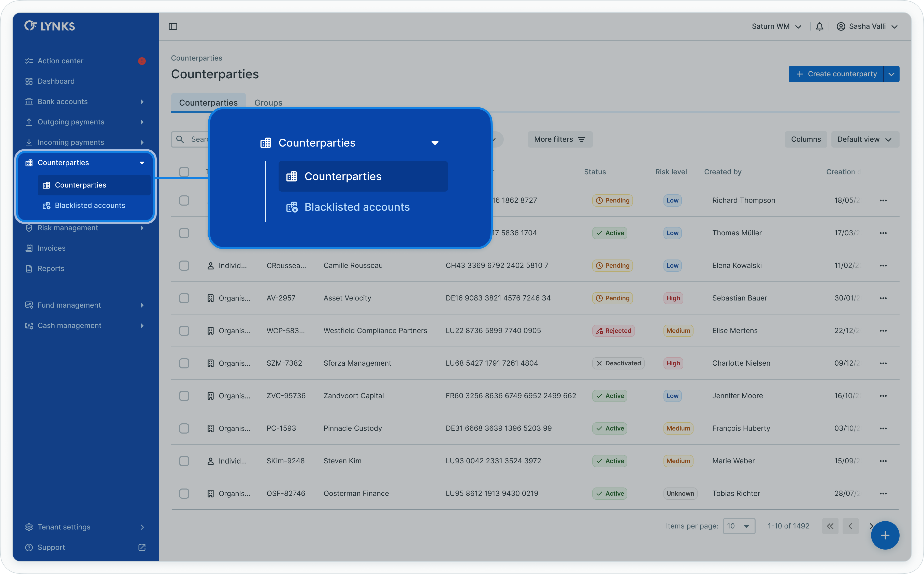Viewport: 924px width, 574px height.
Task: Click the Support external link icon
Action: 142,548
